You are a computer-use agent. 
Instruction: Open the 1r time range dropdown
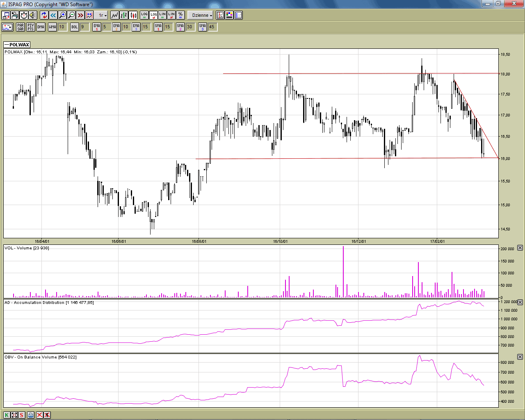click(102, 15)
